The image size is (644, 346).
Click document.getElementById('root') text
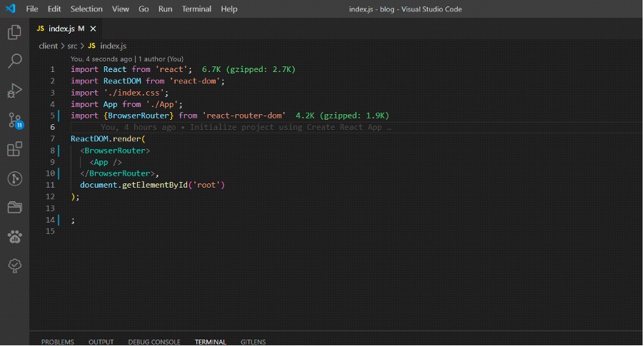[x=152, y=185]
